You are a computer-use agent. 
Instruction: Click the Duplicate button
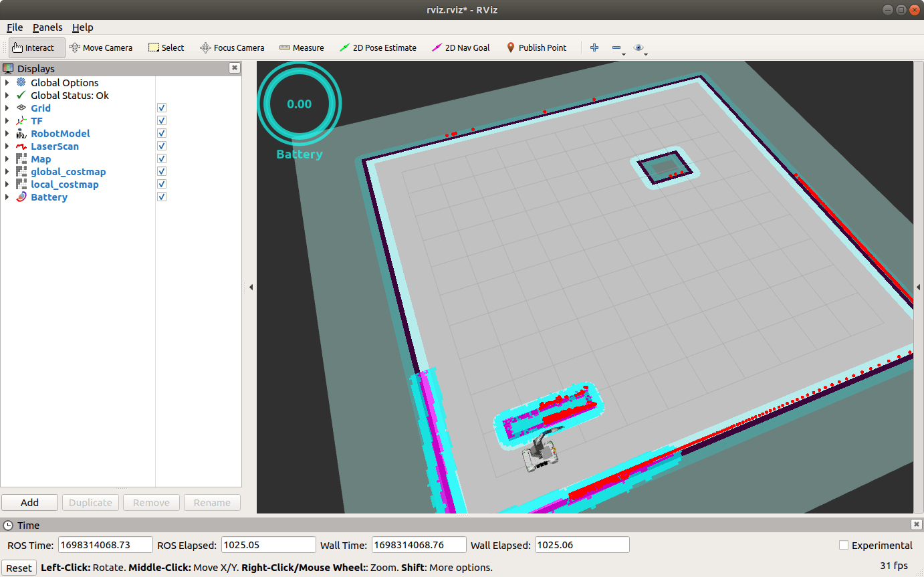91,502
